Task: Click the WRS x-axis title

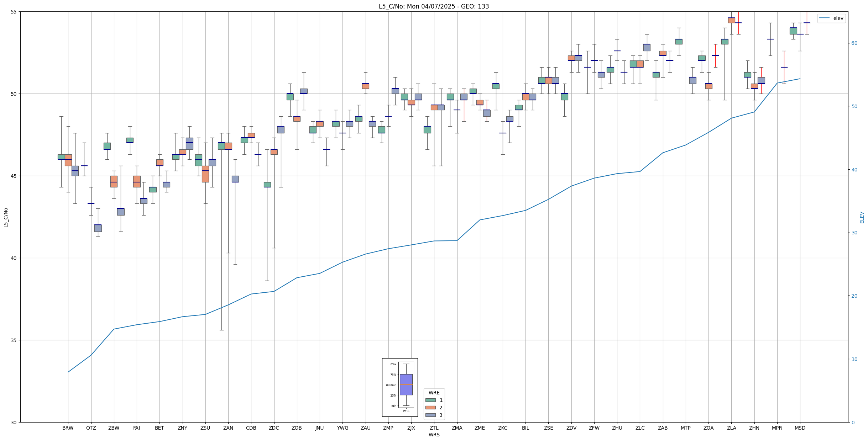Action: 434,435
